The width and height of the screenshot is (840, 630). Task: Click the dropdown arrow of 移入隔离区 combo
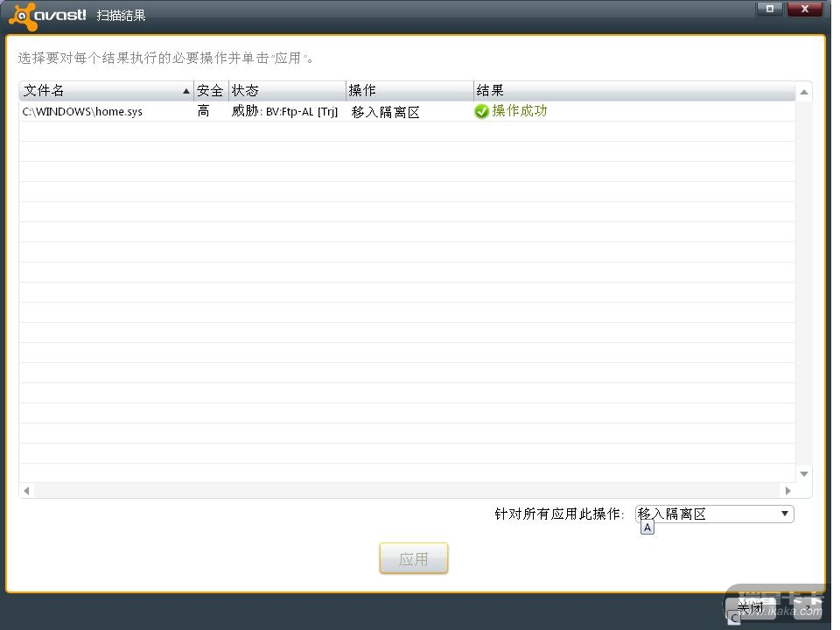coord(784,514)
